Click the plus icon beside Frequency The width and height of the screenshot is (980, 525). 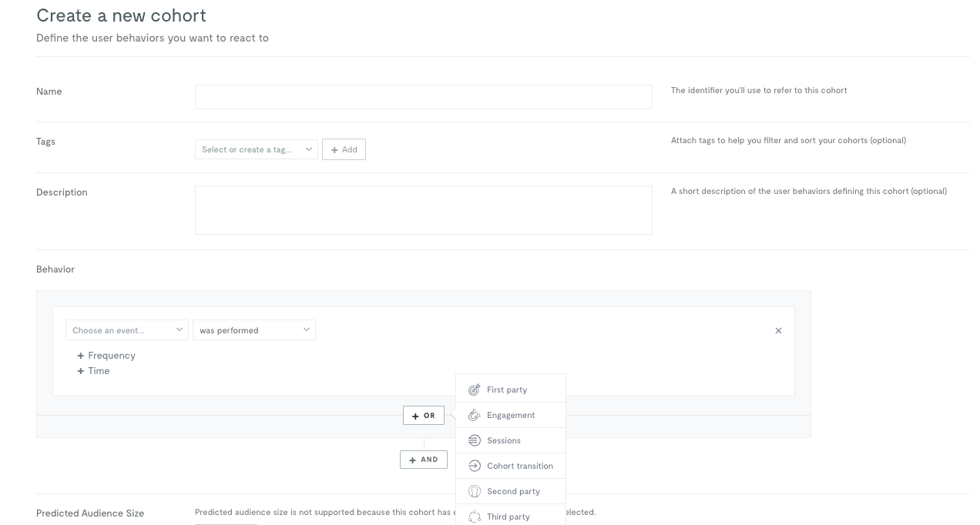80,356
